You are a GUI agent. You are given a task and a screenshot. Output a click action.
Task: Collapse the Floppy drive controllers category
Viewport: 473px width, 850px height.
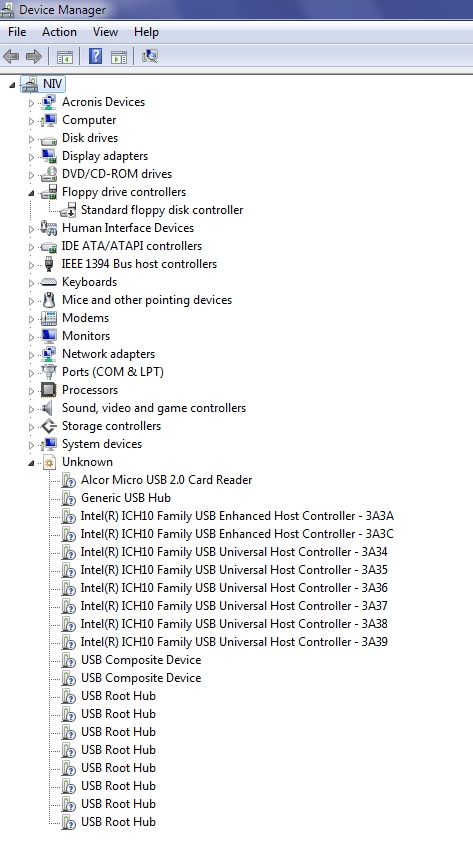pos(31,193)
